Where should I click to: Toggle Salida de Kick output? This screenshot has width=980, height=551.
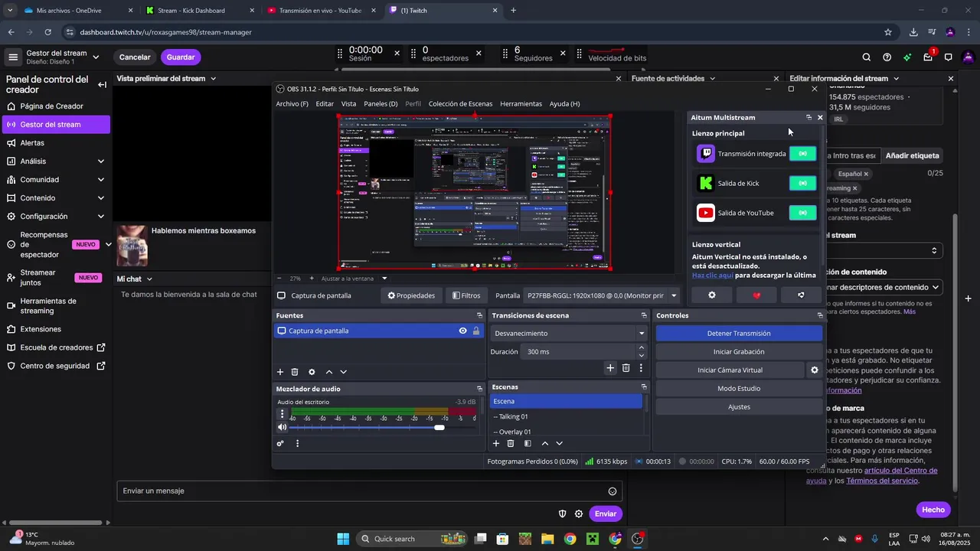[x=802, y=184]
